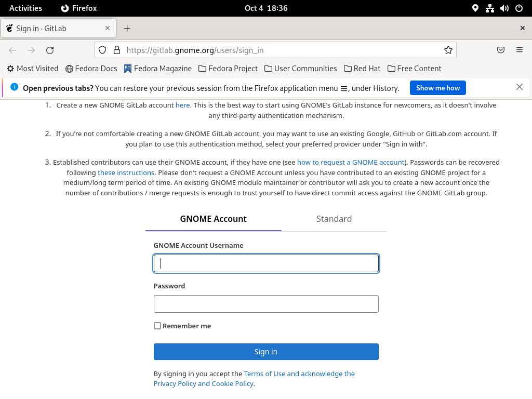Open the power menu icon
Image resolution: width=532 pixels, height=399 pixels.
coord(519,8)
